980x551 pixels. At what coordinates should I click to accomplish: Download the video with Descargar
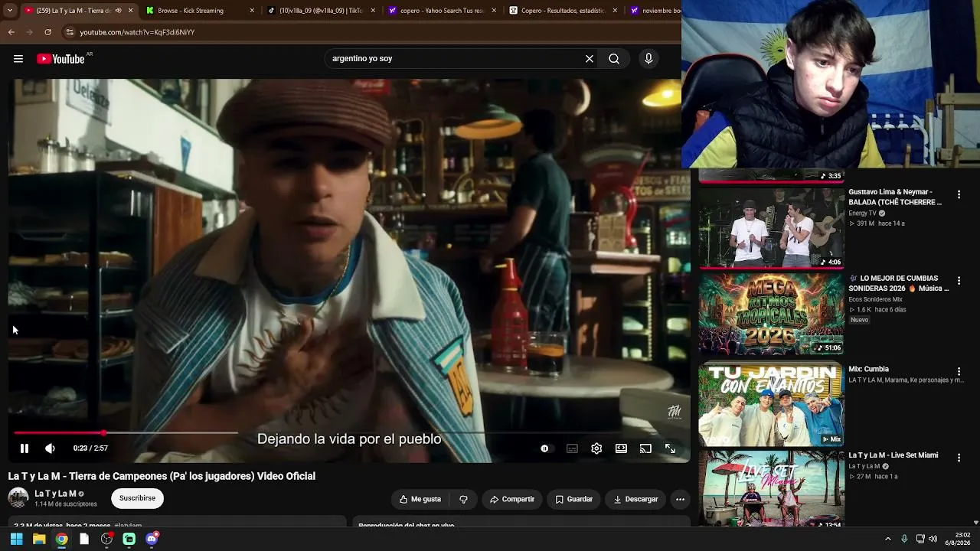click(x=635, y=499)
